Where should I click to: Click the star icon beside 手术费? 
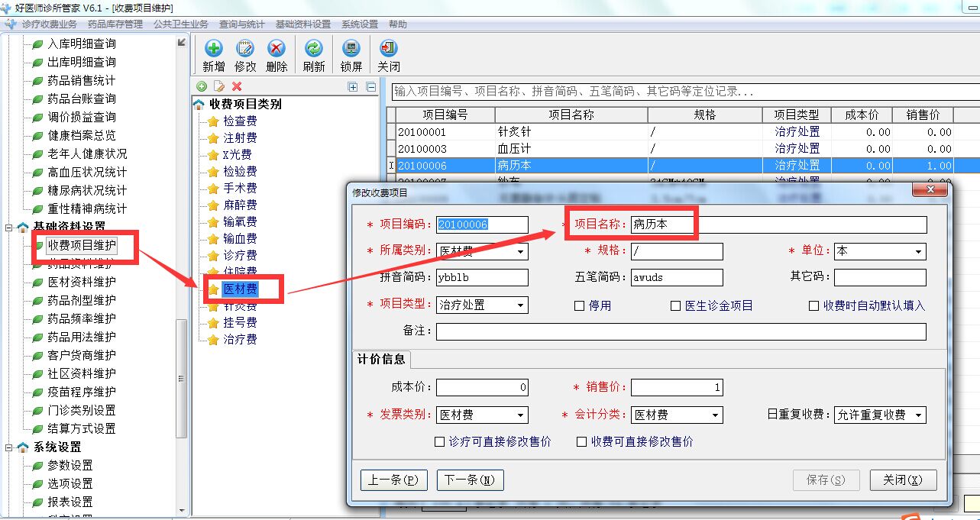[x=213, y=189]
